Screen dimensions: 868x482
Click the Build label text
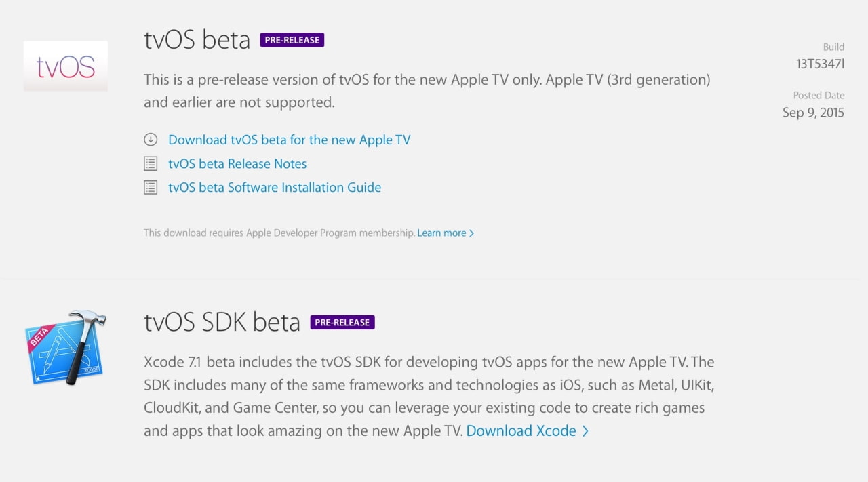point(833,47)
